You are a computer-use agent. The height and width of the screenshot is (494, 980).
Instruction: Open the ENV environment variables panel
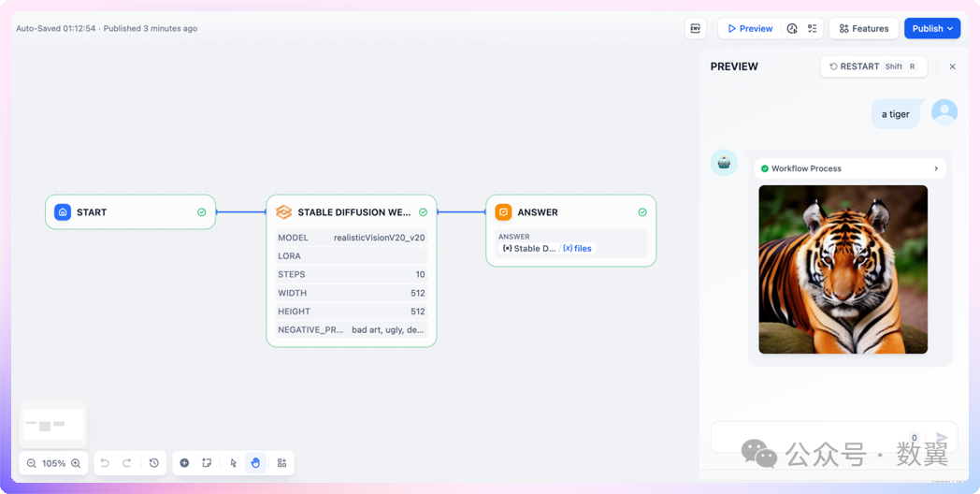[695, 28]
